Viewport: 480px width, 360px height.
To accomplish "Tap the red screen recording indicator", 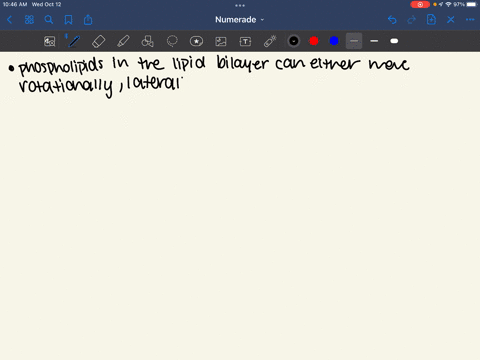I will pyautogui.click(x=420, y=4).
